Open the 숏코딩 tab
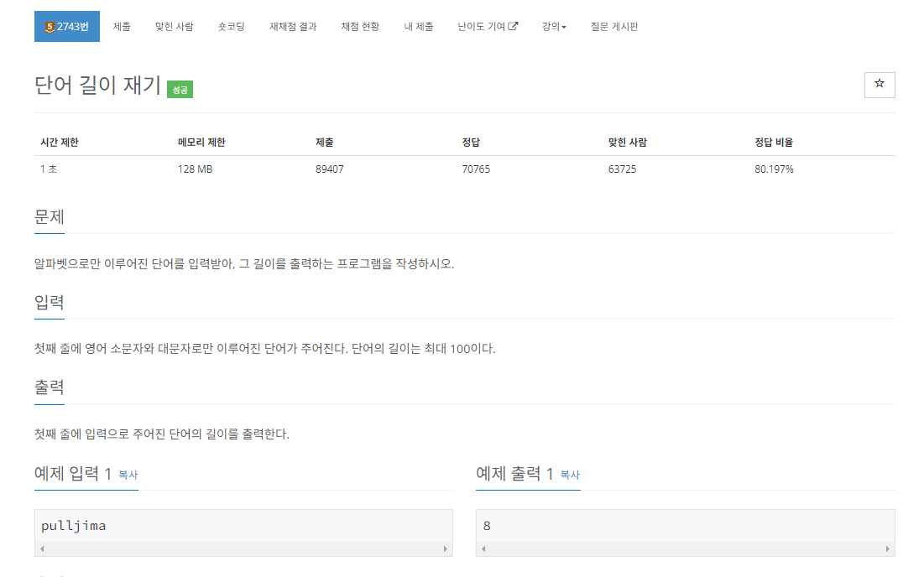 pos(231,27)
